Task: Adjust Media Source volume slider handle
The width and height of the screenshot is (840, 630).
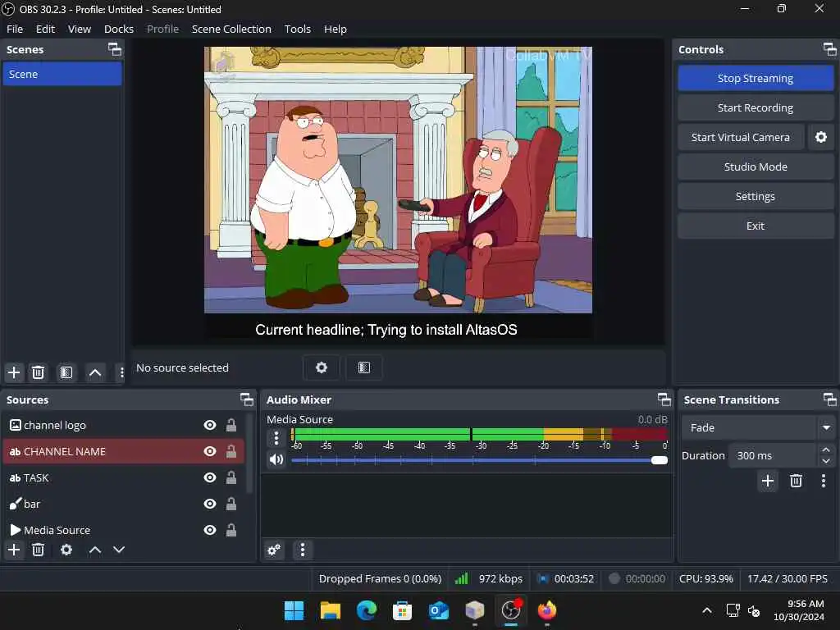Action: pos(660,460)
